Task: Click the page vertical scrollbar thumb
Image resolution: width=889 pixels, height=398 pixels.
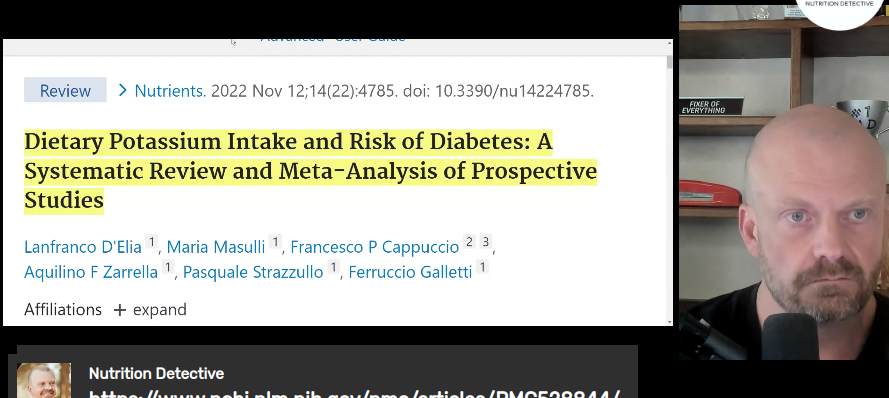Action: click(x=670, y=61)
